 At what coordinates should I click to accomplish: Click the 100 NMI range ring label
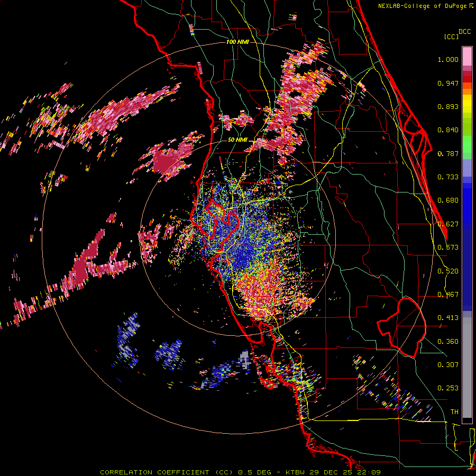(237, 42)
